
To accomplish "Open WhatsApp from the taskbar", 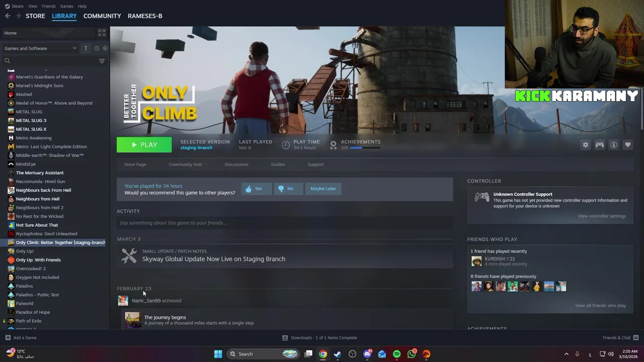I will pyautogui.click(x=412, y=354).
